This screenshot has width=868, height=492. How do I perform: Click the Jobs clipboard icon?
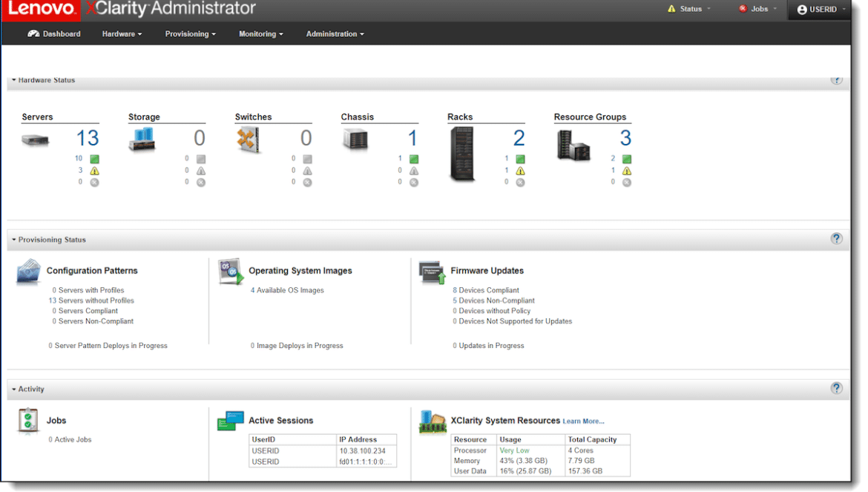point(27,421)
